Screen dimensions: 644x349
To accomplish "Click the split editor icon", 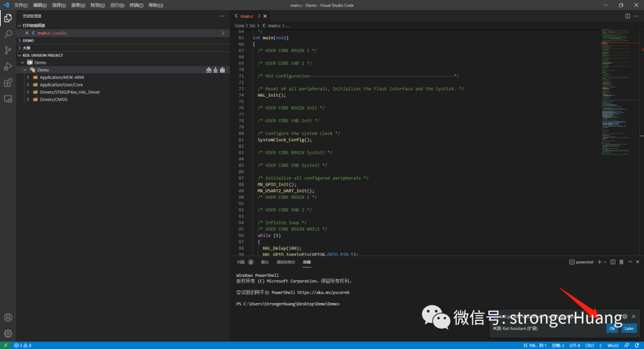I will [627, 16].
